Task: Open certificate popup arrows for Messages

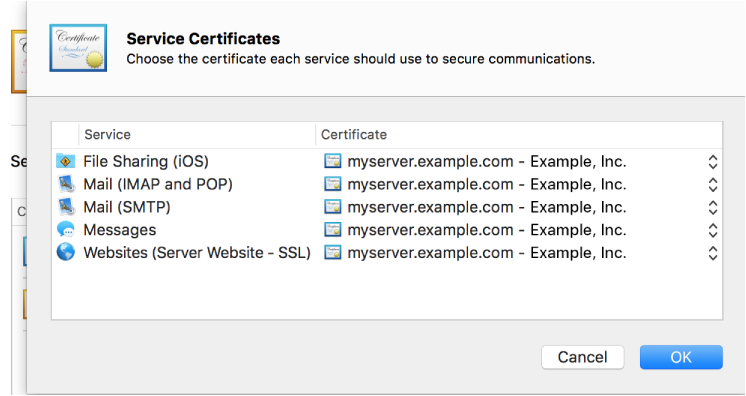Action: 712,230
